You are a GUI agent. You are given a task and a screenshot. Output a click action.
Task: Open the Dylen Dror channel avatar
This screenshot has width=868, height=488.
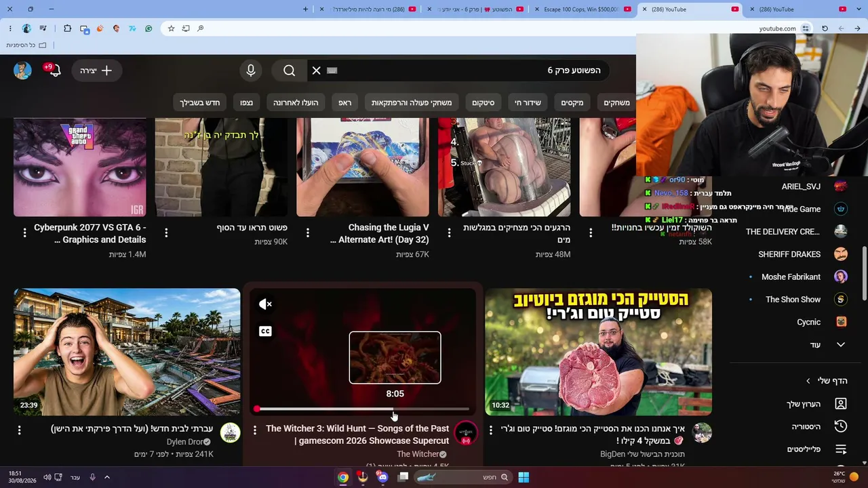pyautogui.click(x=231, y=433)
